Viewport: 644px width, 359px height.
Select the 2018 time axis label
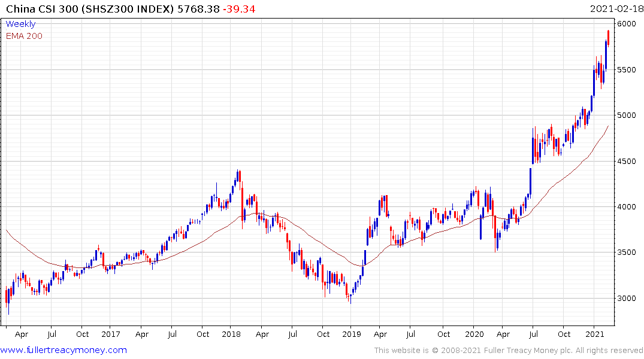tap(231, 334)
